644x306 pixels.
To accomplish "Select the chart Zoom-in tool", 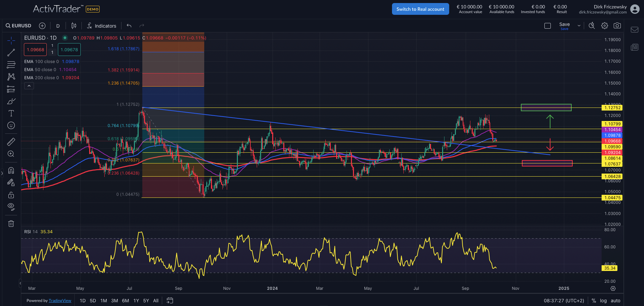I will (x=11, y=154).
